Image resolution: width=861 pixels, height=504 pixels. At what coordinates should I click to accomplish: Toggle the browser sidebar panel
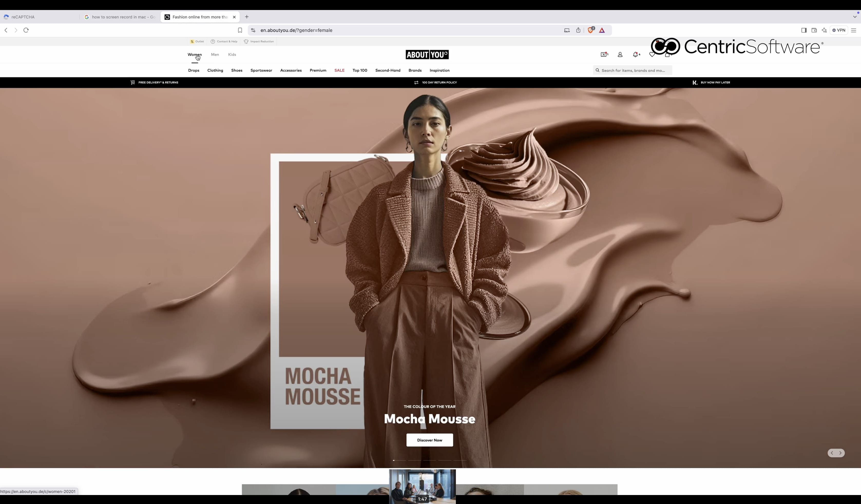(x=803, y=30)
